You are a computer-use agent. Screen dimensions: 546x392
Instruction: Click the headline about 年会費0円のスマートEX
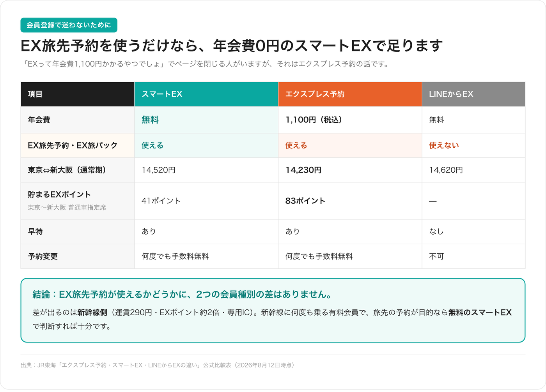tap(232, 46)
